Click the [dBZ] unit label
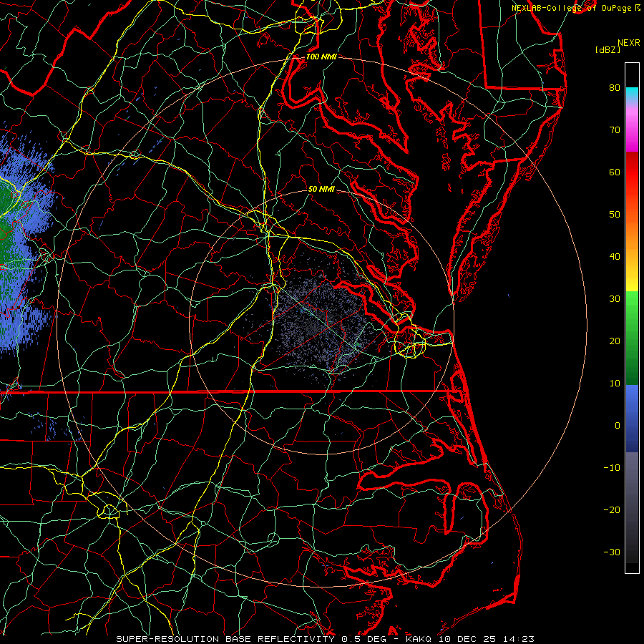This screenshot has height=644, width=644. click(608, 50)
